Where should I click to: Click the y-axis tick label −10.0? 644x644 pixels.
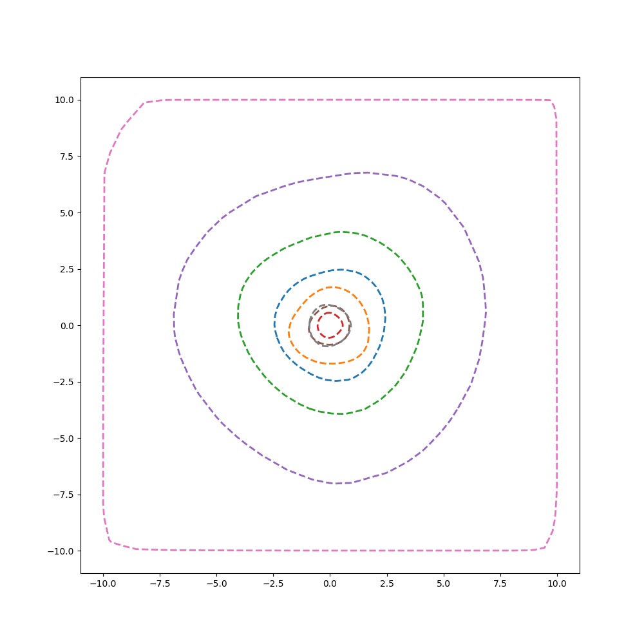61,551
